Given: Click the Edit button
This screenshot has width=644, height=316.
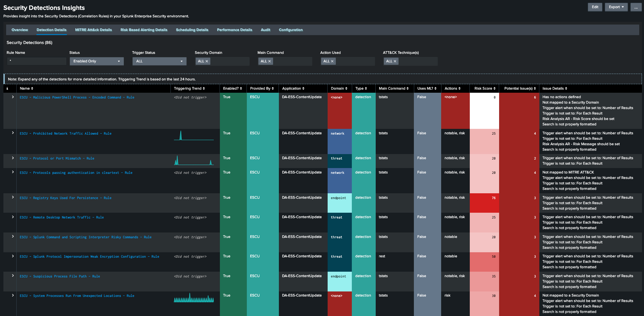Looking at the screenshot, I should [x=595, y=7].
